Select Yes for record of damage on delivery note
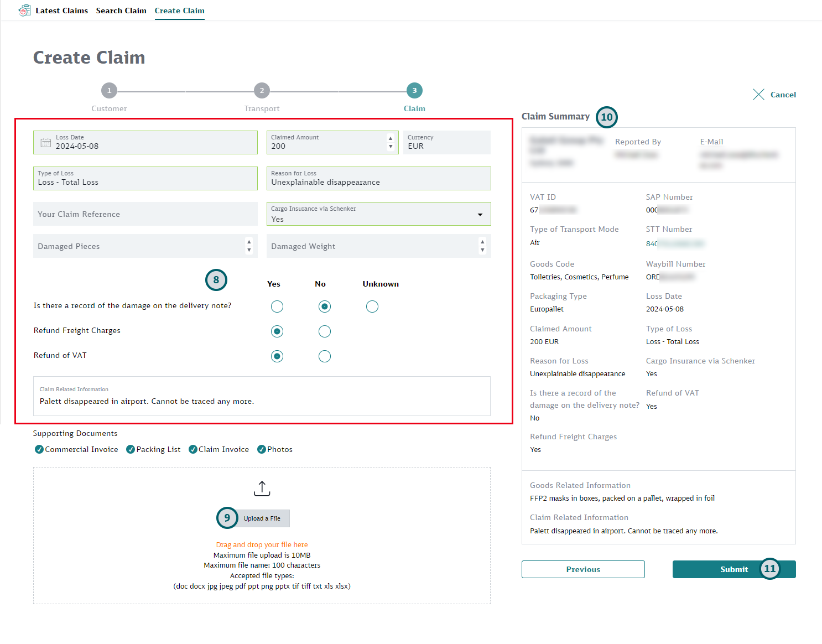822x644 pixels. tap(277, 306)
